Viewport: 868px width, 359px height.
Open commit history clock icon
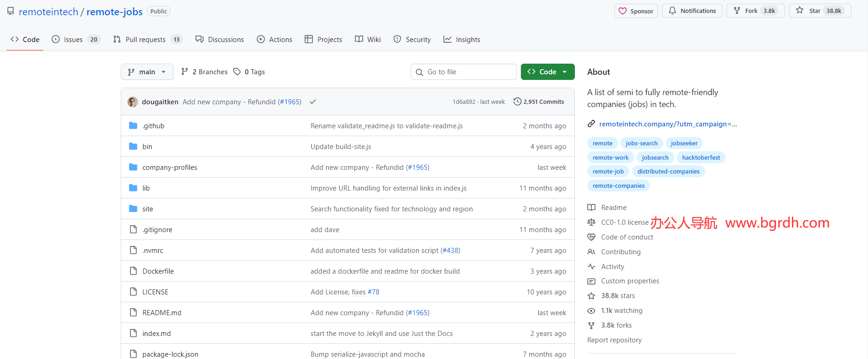pyautogui.click(x=517, y=102)
